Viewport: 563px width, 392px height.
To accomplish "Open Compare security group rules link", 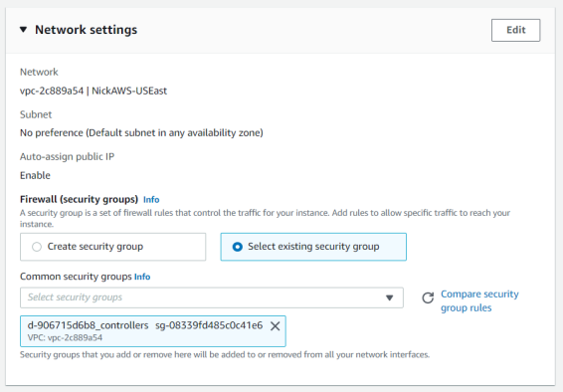I will (x=479, y=300).
